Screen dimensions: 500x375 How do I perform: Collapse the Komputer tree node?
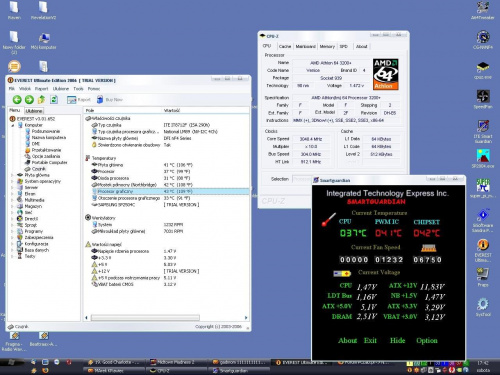pyautogui.click(x=13, y=125)
